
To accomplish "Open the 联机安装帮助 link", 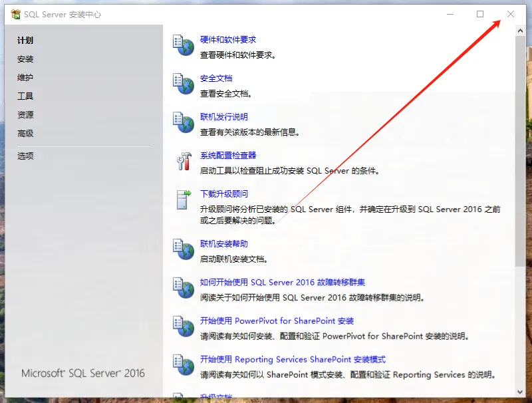I will point(224,244).
